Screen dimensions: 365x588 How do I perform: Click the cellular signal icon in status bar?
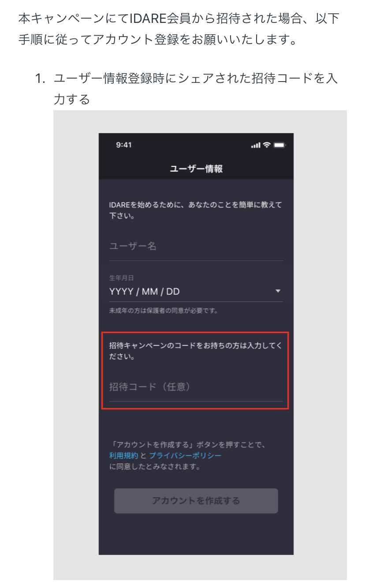pyautogui.click(x=256, y=145)
